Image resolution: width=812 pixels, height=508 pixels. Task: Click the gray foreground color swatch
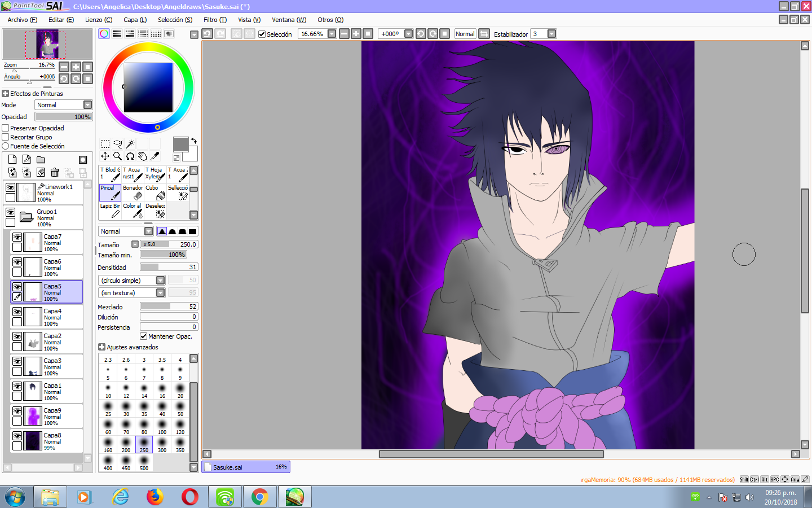pos(180,144)
